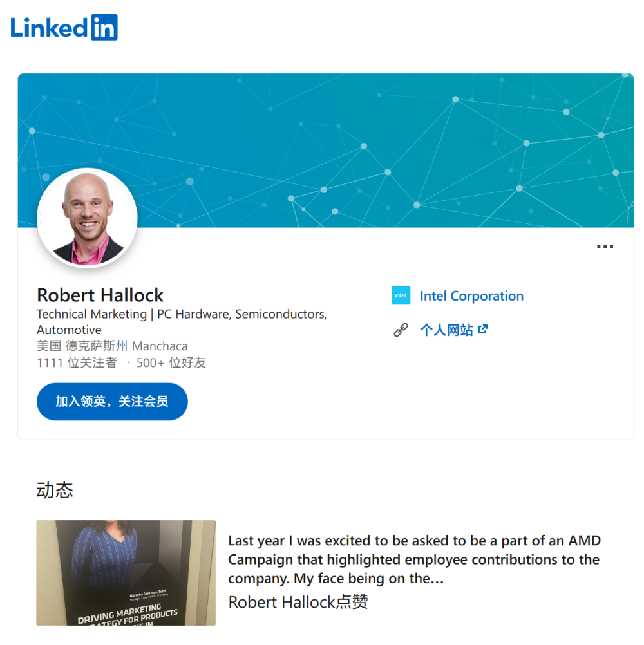Click the name 'Robert Hallock' heading
This screenshot has height=645, width=644.
(100, 295)
